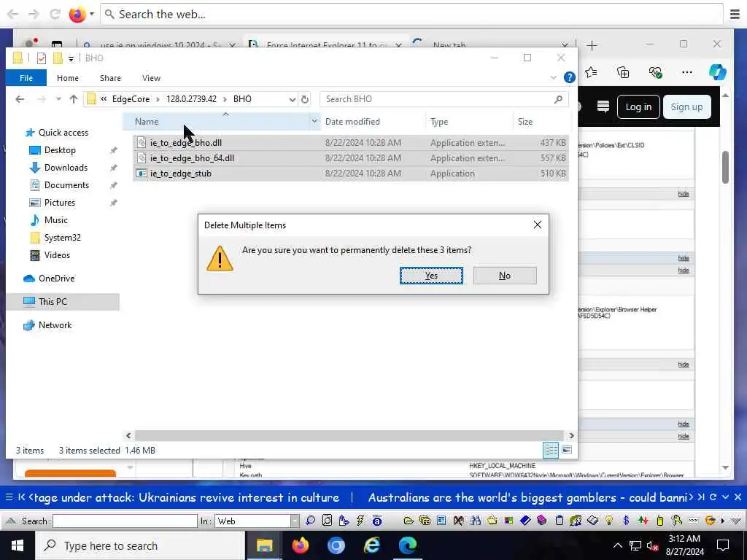This screenshot has height=560, width=747.
Task: Open Documents in navigation pane
Action: pos(66,184)
